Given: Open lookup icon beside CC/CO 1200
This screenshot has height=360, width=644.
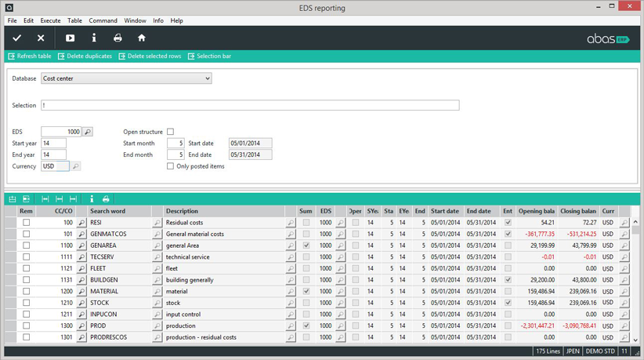Looking at the screenshot, I should (81, 291).
